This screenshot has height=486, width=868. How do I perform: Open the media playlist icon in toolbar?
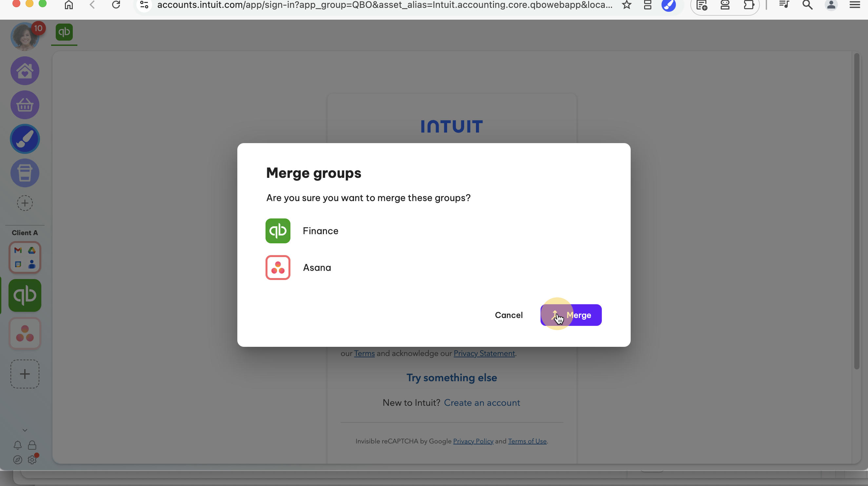[x=784, y=5]
